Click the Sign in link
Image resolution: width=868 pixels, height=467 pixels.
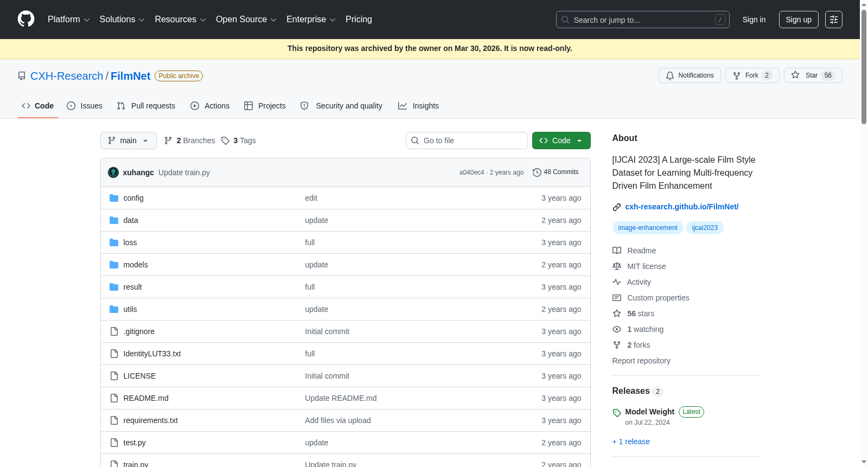(x=754, y=20)
